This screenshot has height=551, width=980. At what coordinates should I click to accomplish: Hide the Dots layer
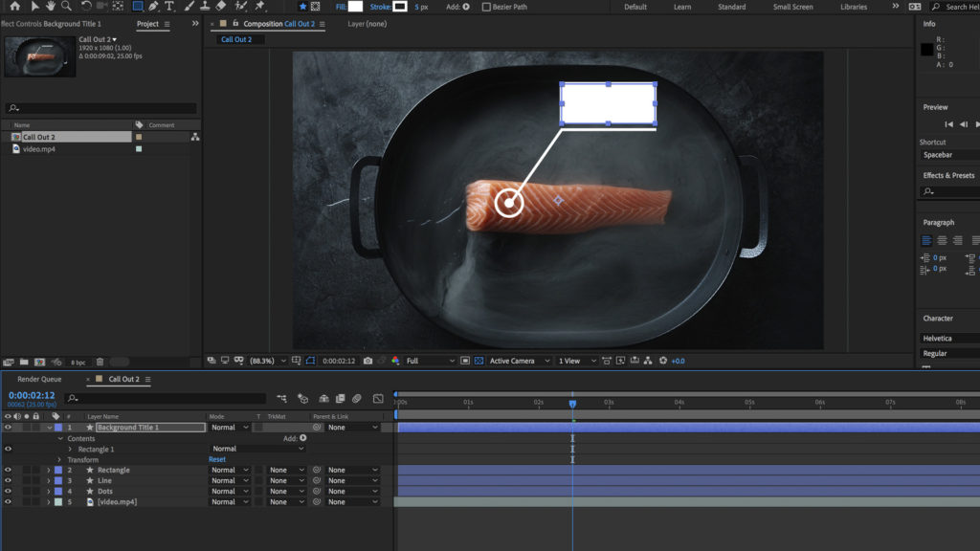click(x=8, y=492)
